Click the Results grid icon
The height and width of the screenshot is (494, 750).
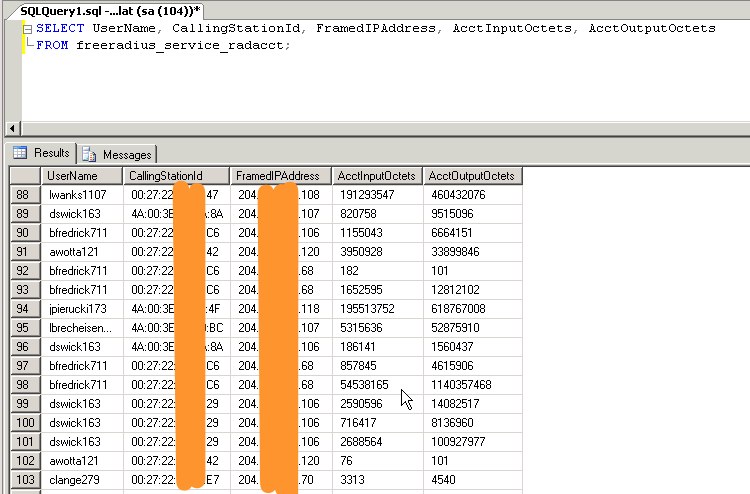[x=20, y=153]
